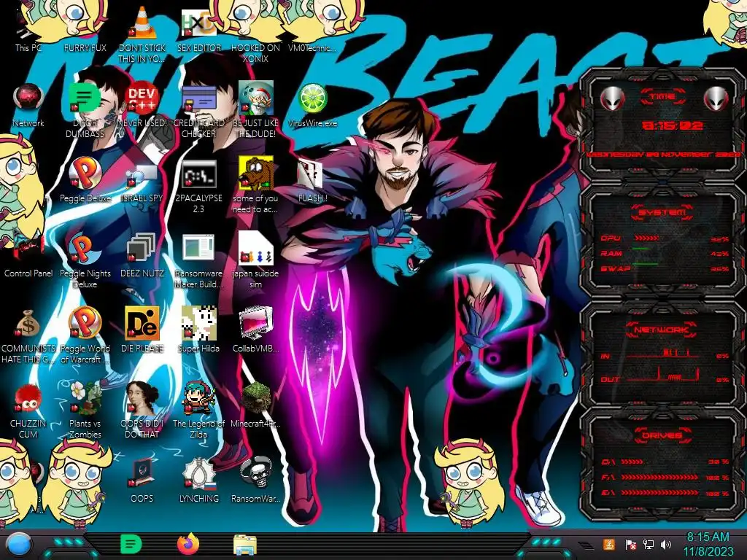Click the SWAP meter row in widget
The image size is (747, 560).
tap(665, 268)
